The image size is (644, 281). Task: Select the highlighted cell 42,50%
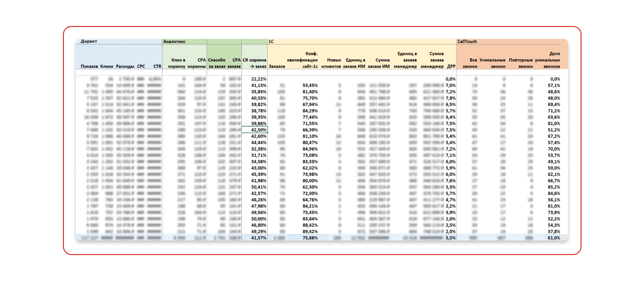click(x=255, y=130)
